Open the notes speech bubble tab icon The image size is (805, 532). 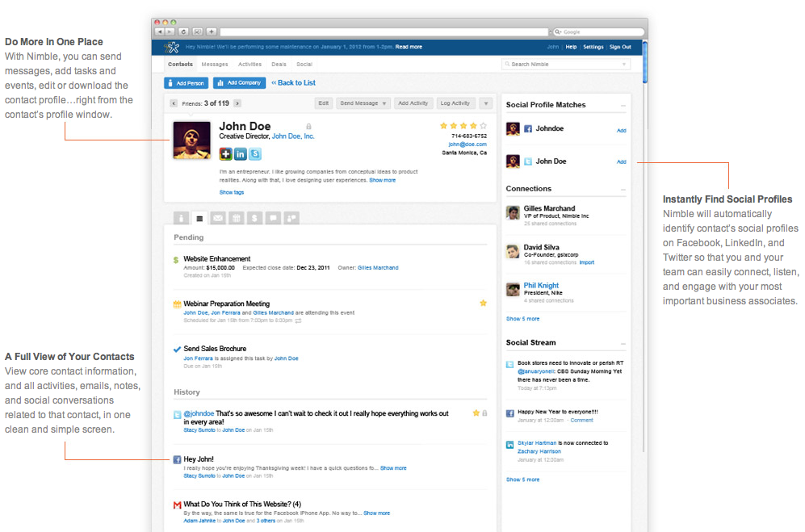pos(273,218)
